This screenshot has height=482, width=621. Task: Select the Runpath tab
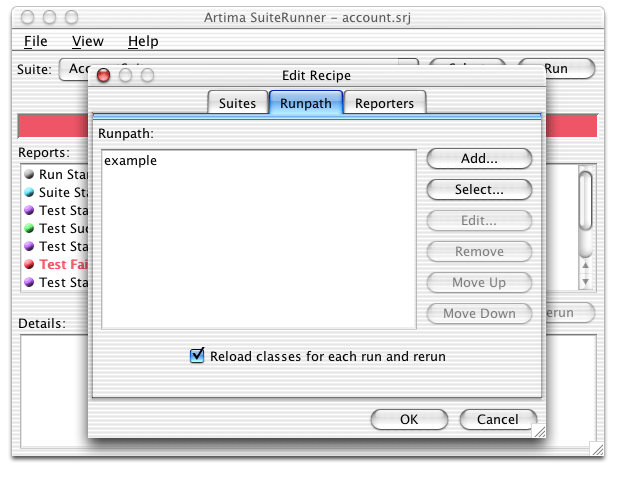(306, 103)
